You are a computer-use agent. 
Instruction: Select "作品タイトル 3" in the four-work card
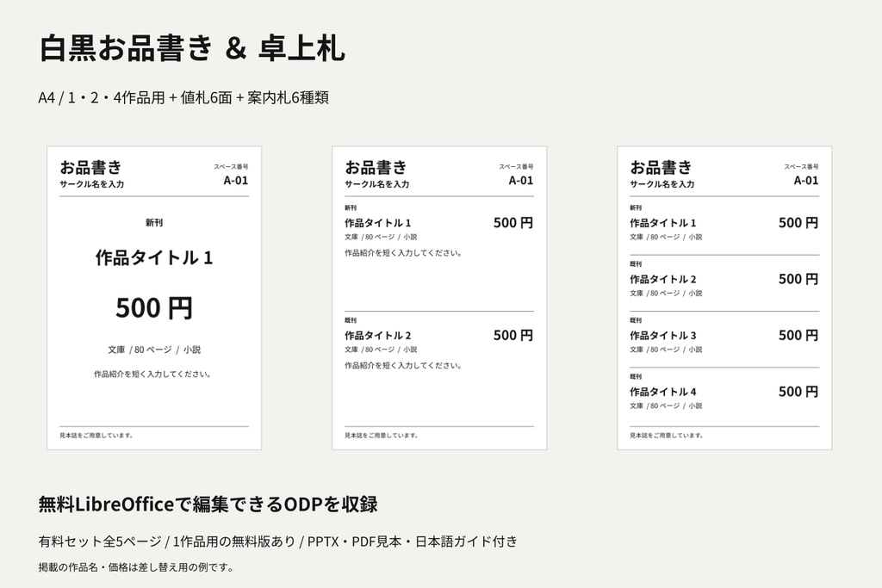click(x=663, y=335)
